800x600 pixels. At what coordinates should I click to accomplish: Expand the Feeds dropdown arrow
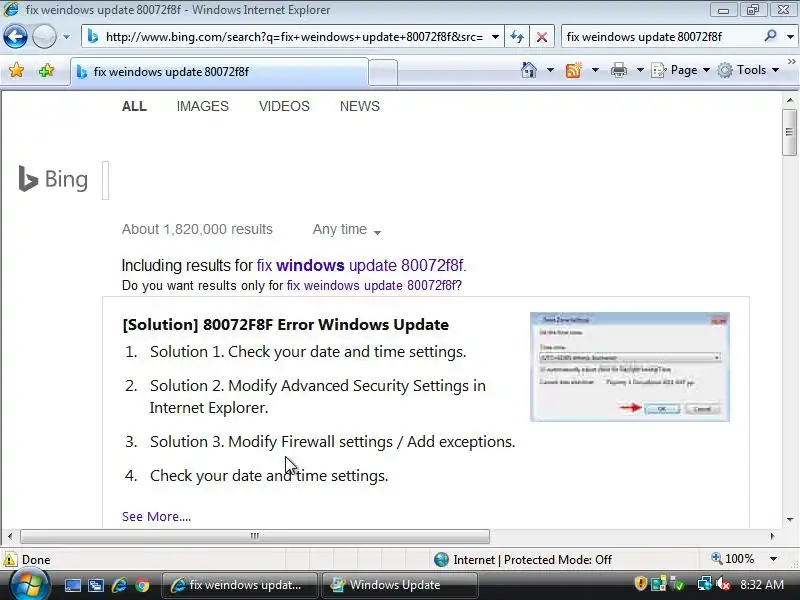(595, 70)
